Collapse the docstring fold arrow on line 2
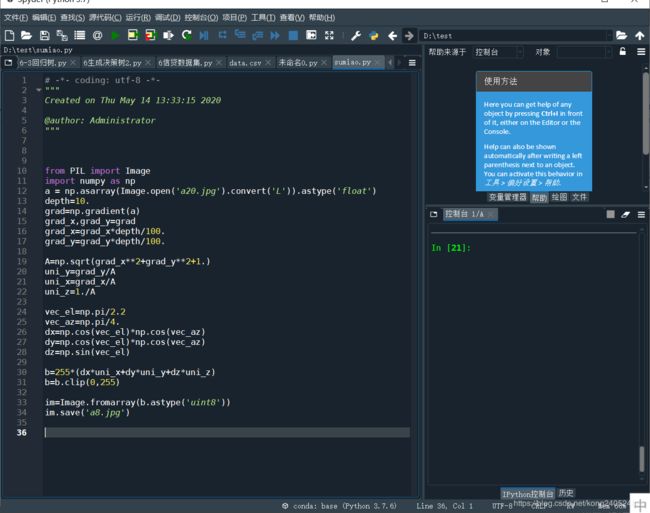 coord(39,90)
